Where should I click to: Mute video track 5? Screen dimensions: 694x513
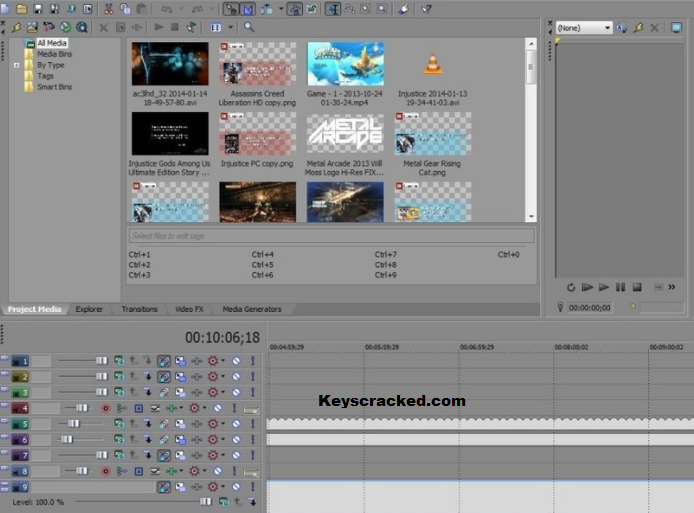point(236,424)
